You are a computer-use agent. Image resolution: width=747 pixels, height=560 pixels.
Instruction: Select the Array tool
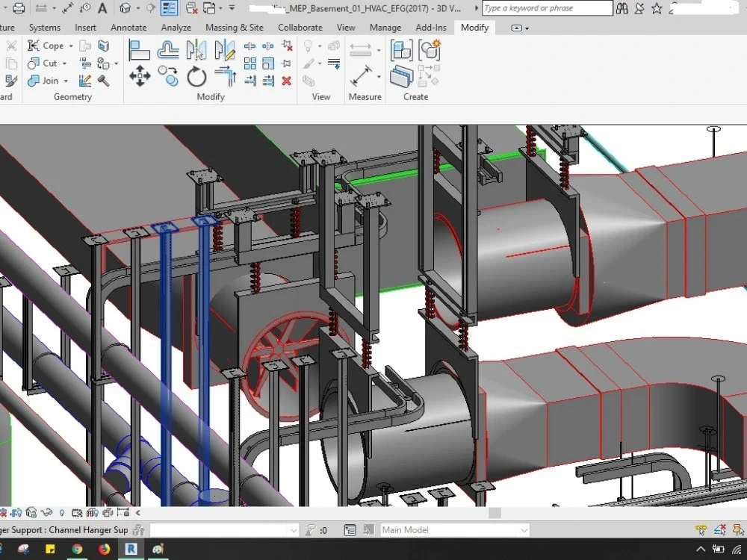pyautogui.click(x=249, y=63)
